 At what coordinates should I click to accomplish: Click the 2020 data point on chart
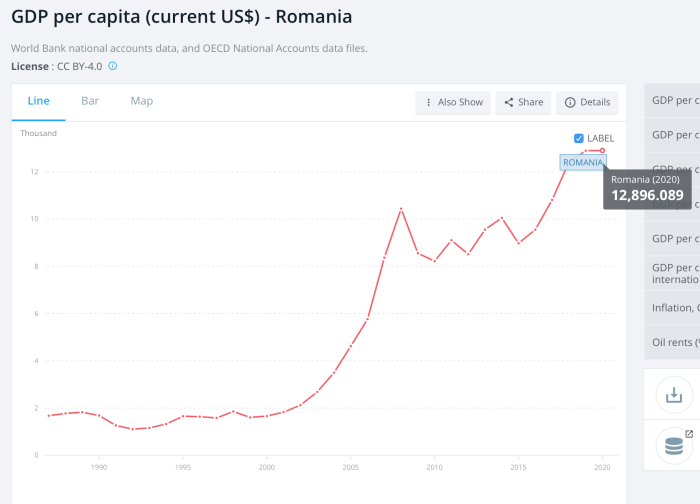(602, 151)
